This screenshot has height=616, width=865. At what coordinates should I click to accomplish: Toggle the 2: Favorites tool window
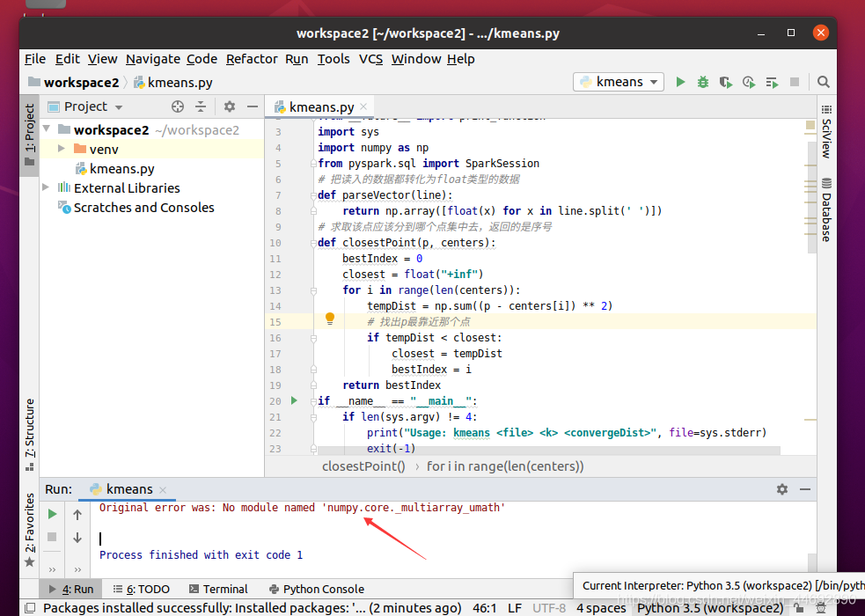29,530
